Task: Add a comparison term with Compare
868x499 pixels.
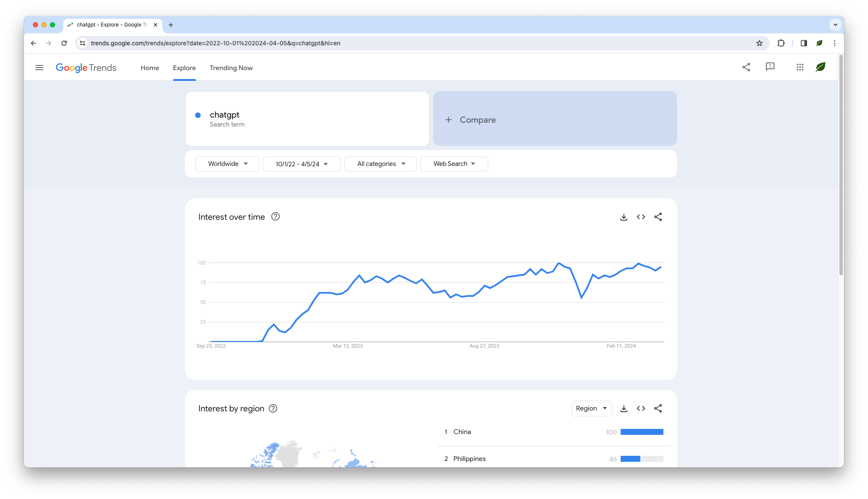Action: (x=555, y=118)
